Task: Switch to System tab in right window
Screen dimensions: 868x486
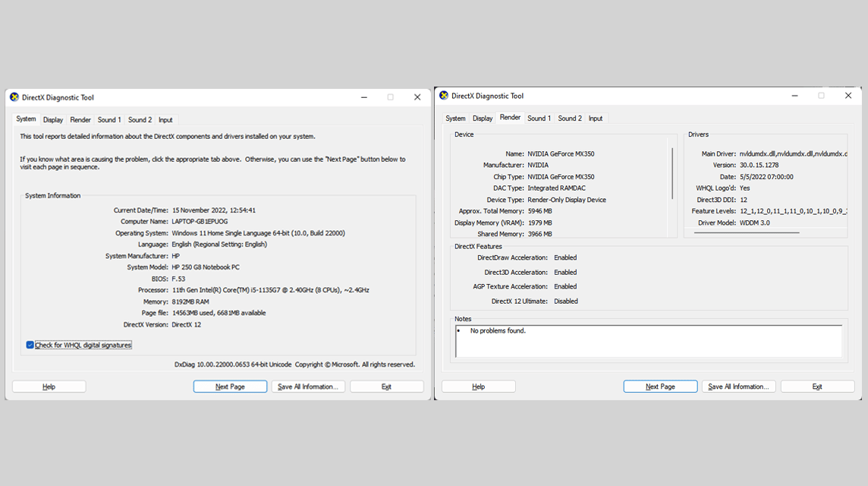Action: coord(455,118)
